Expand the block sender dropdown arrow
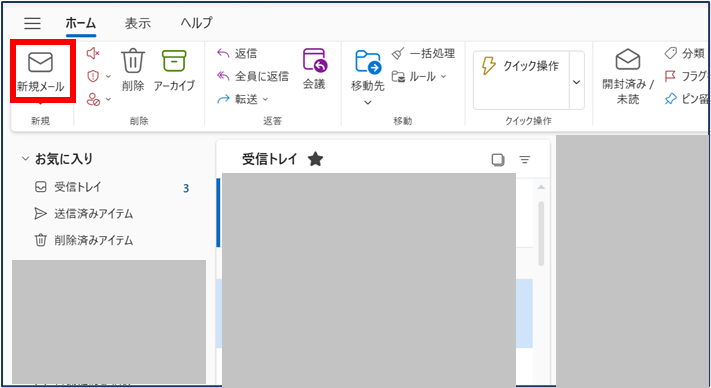The width and height of the screenshot is (711, 388). click(x=108, y=99)
